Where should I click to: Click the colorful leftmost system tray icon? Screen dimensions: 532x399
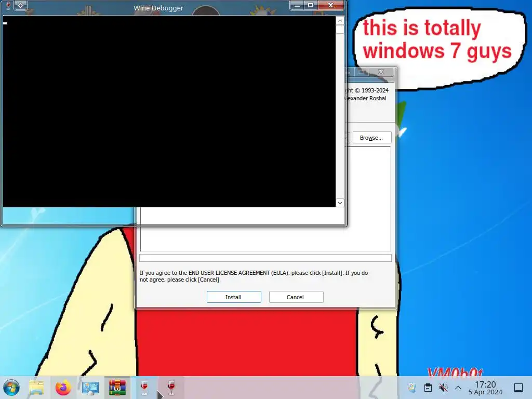[412, 388]
